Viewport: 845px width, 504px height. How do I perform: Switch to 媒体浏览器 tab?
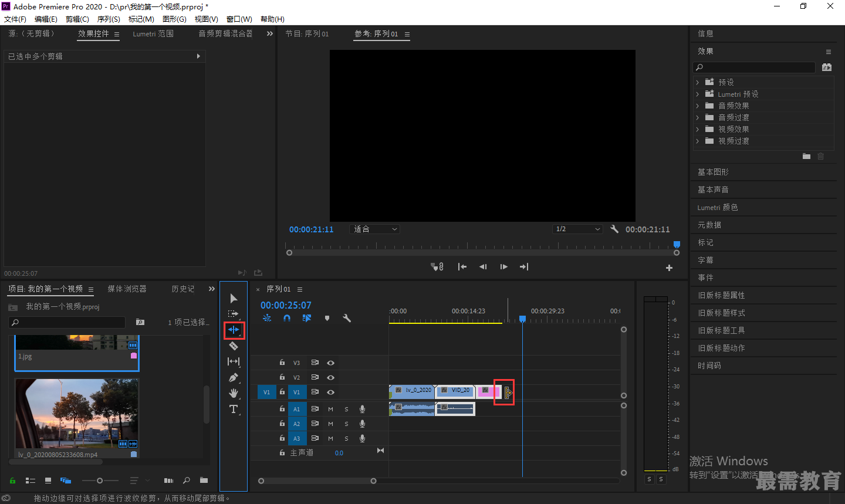[x=127, y=289]
